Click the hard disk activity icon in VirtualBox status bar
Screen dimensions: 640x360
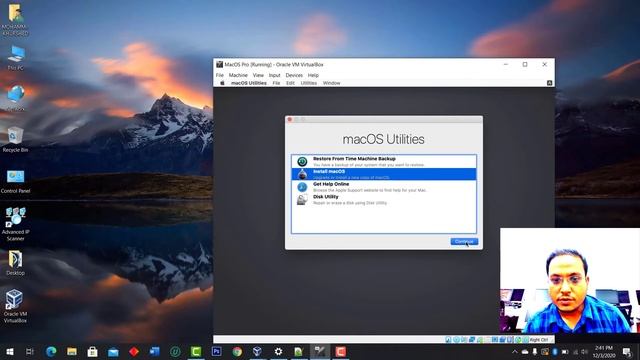pyautogui.click(x=448, y=340)
